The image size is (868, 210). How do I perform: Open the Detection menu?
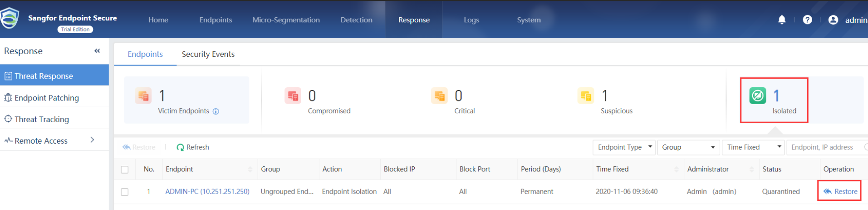(x=356, y=20)
